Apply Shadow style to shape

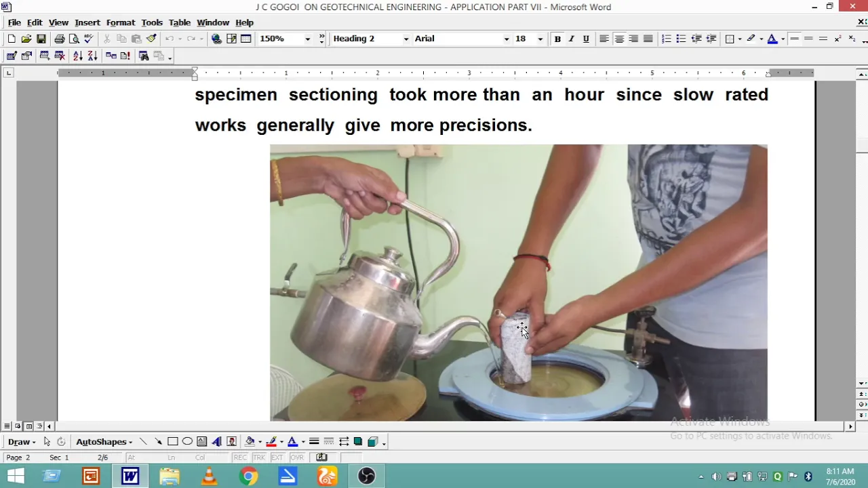358,441
